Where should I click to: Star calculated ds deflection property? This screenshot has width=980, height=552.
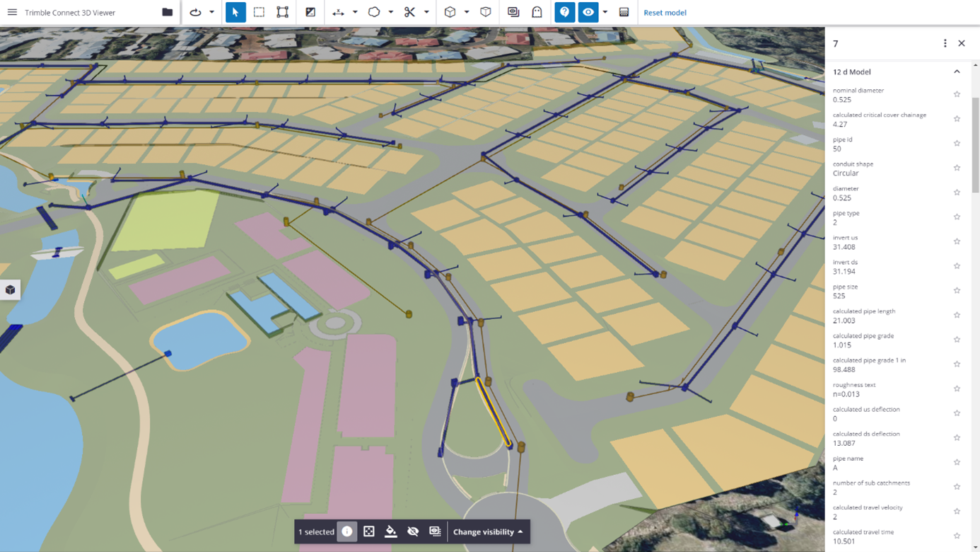957,437
